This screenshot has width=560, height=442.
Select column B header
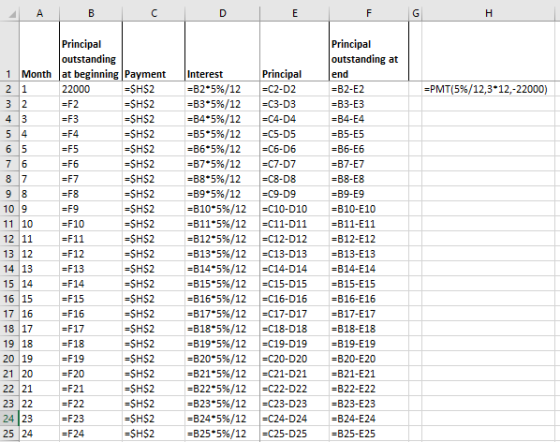pyautogui.click(x=91, y=14)
